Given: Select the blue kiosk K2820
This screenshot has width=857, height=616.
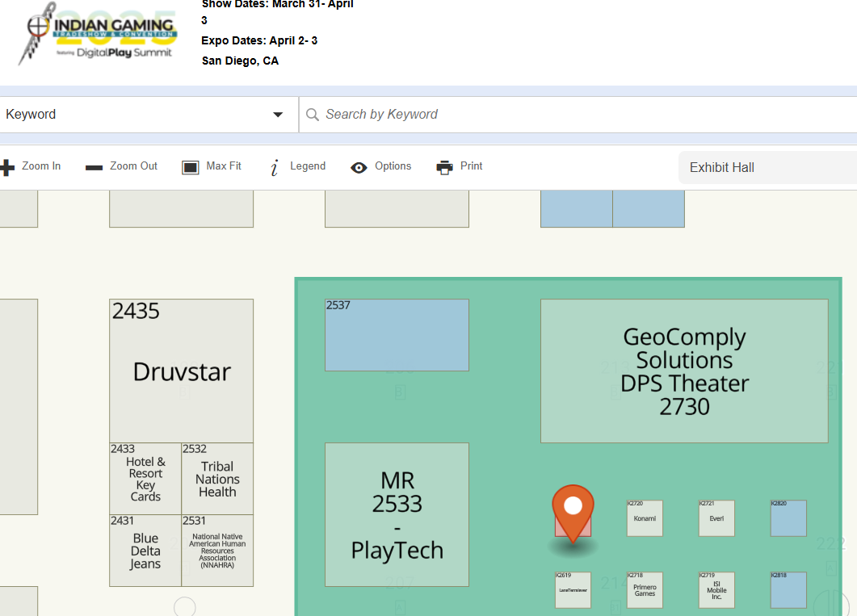Looking at the screenshot, I should click(x=788, y=518).
